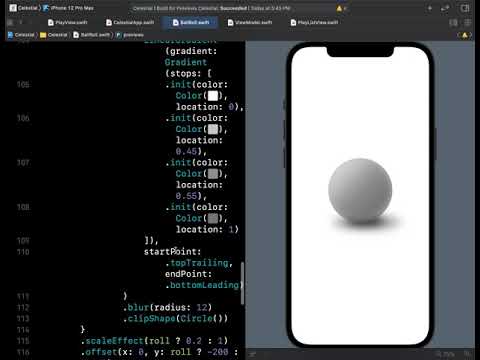
Task: Switch to the PlayView.swift tab
Action: tap(67, 22)
